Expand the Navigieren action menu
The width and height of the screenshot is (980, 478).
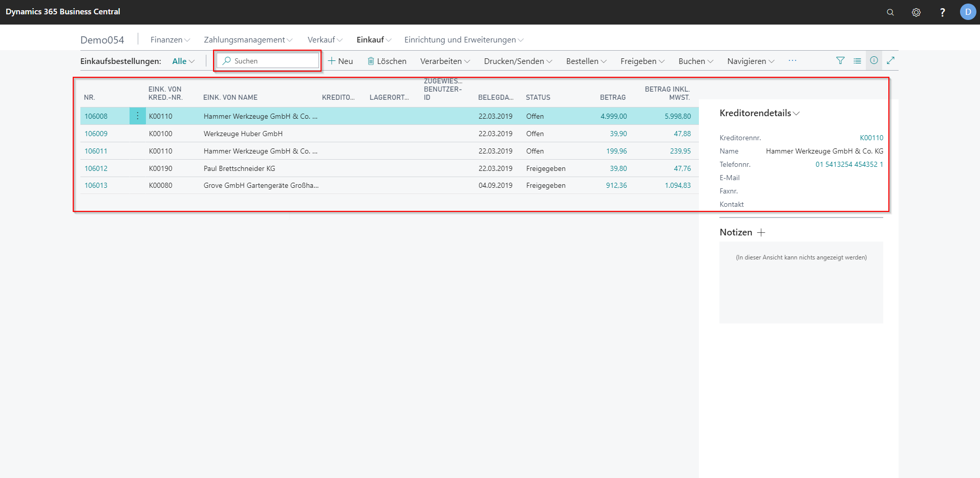coord(751,61)
